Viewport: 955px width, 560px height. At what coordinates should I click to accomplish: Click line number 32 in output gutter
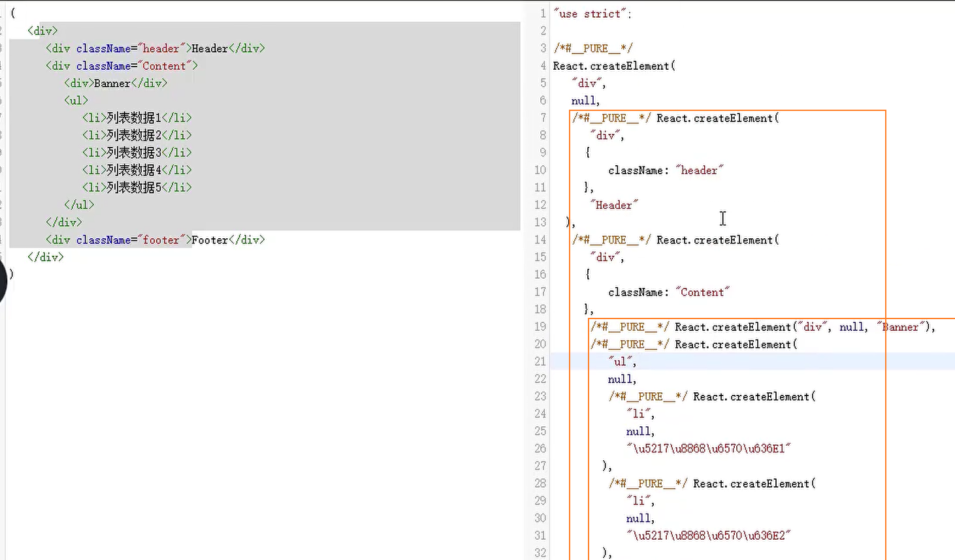pyautogui.click(x=540, y=553)
